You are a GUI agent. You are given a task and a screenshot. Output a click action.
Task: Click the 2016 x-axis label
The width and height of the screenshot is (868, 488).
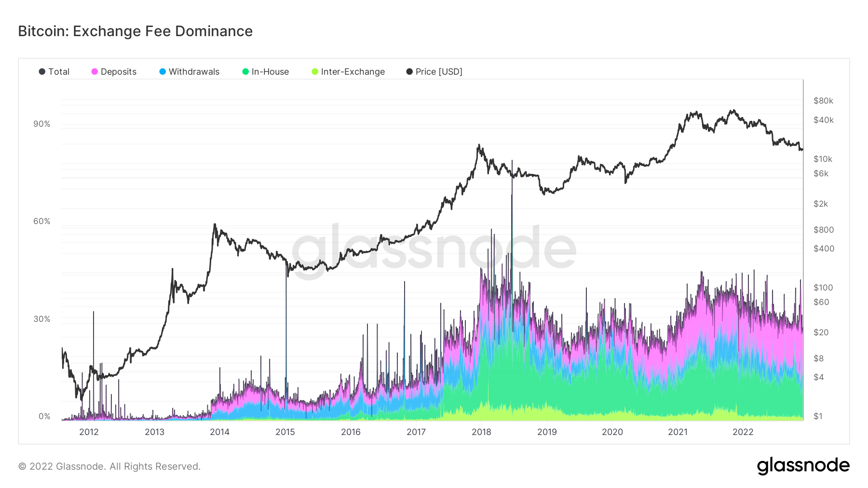351,432
